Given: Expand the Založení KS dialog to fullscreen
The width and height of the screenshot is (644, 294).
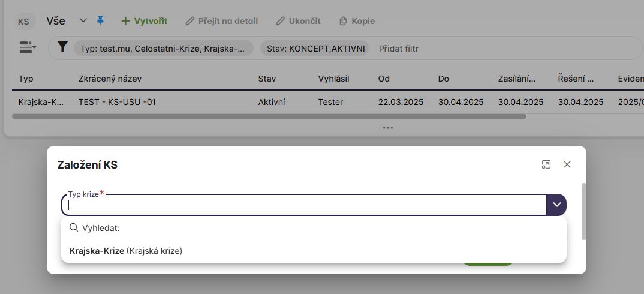Looking at the screenshot, I should point(546,164).
